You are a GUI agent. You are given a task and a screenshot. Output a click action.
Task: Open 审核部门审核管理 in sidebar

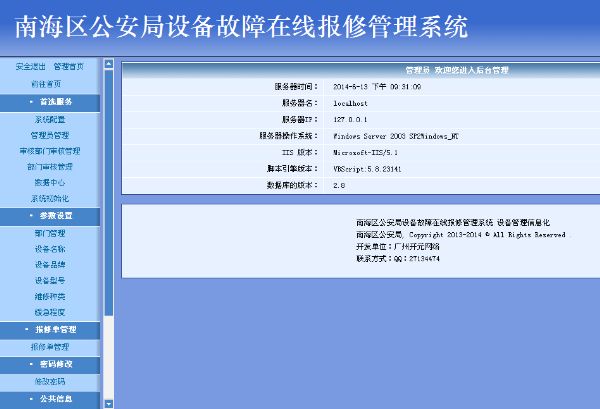tap(50, 151)
